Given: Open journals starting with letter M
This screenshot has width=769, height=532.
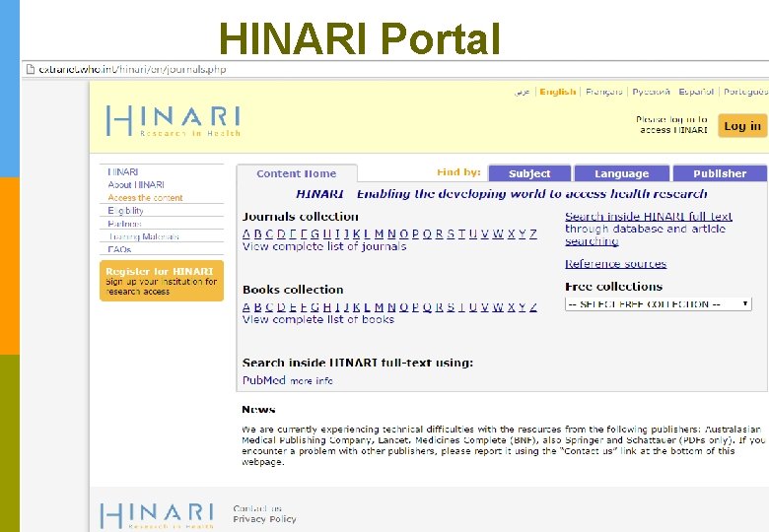Looking at the screenshot, I should coord(380,234).
